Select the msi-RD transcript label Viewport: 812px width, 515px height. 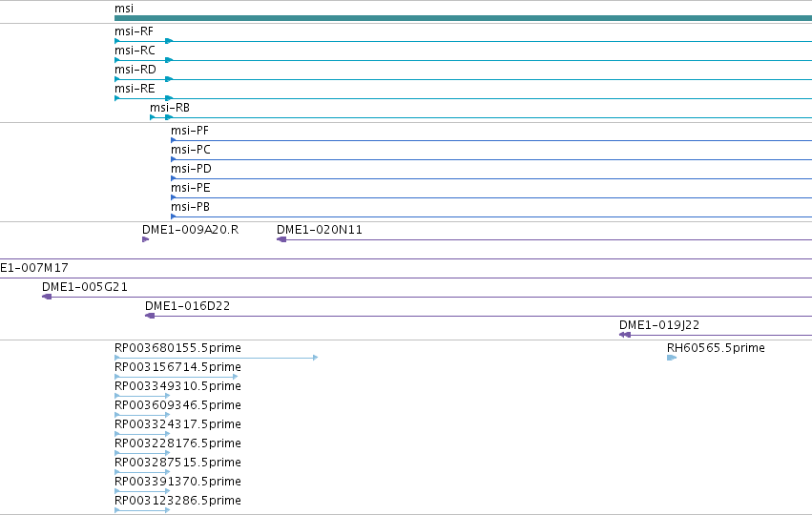(135, 70)
